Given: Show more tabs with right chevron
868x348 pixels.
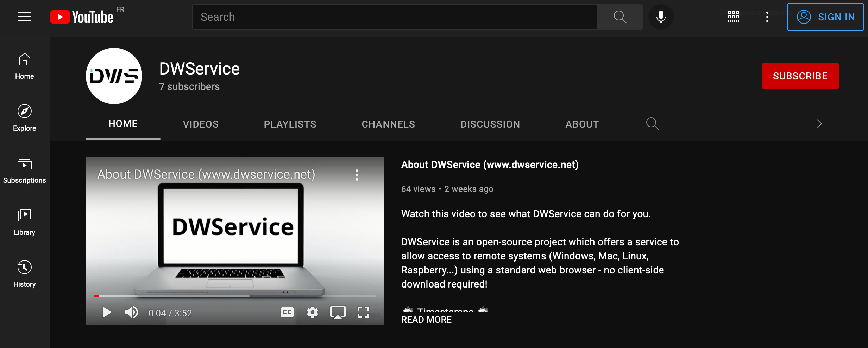Looking at the screenshot, I should [x=819, y=124].
